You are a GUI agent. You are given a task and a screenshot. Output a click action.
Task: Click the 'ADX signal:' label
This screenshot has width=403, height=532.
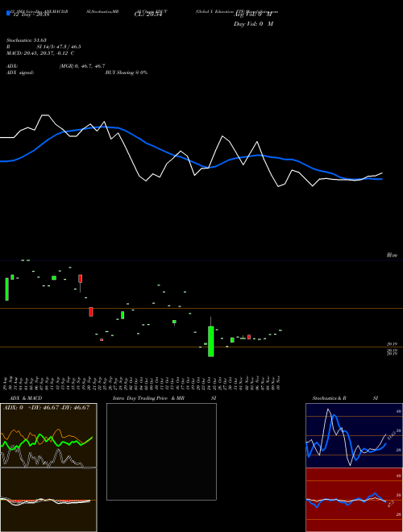pyautogui.click(x=19, y=73)
